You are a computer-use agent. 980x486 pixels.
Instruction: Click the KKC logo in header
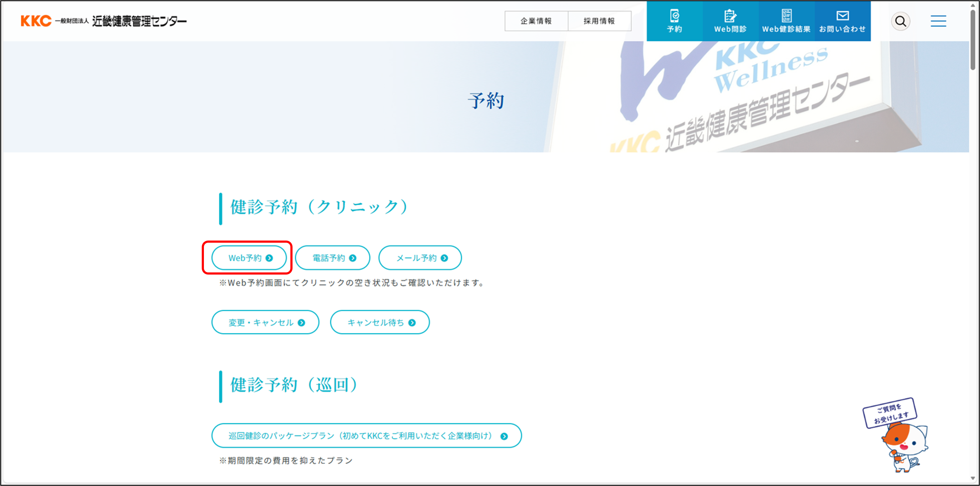pos(36,21)
